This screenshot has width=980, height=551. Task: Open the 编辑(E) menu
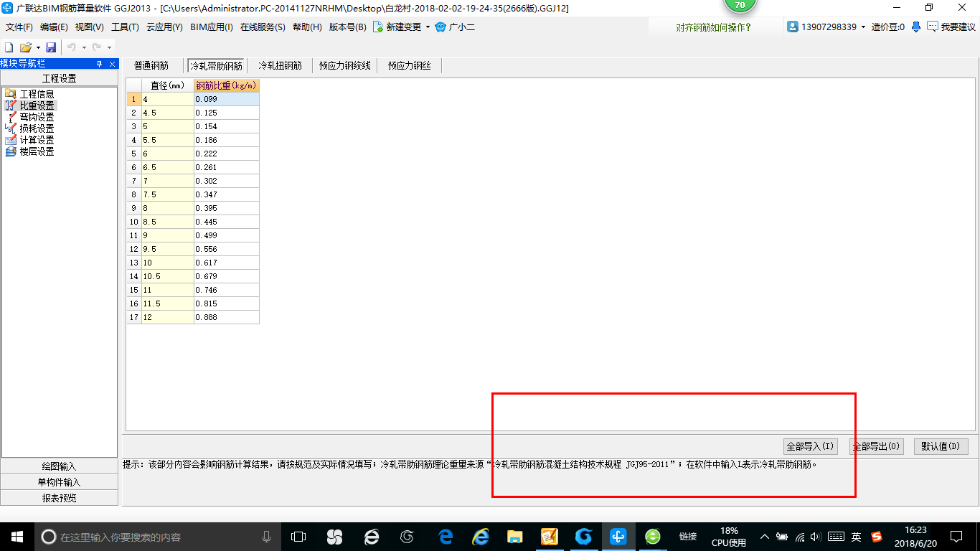click(x=54, y=27)
